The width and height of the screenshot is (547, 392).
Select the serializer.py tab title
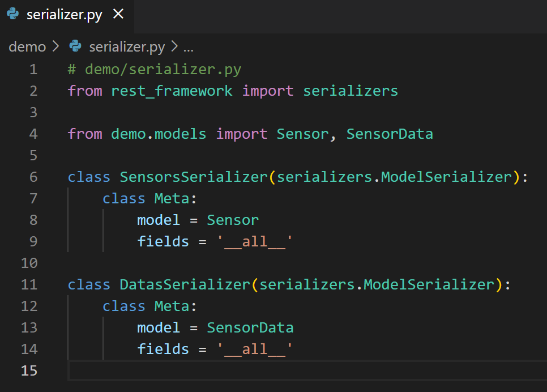pyautogui.click(x=64, y=15)
